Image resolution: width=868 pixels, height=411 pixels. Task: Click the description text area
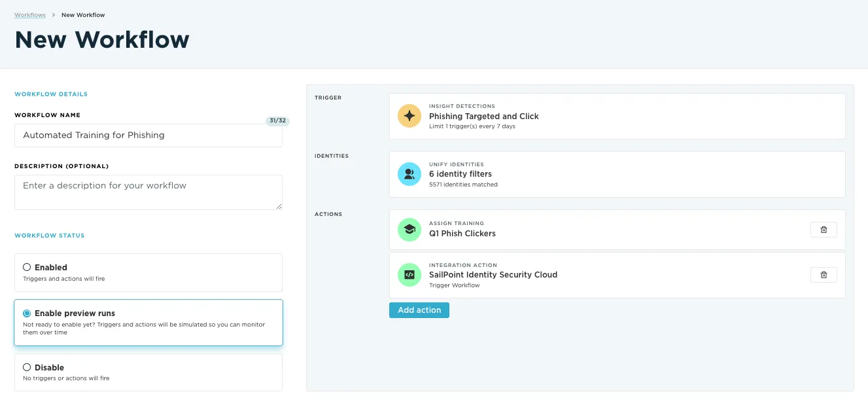tap(148, 192)
